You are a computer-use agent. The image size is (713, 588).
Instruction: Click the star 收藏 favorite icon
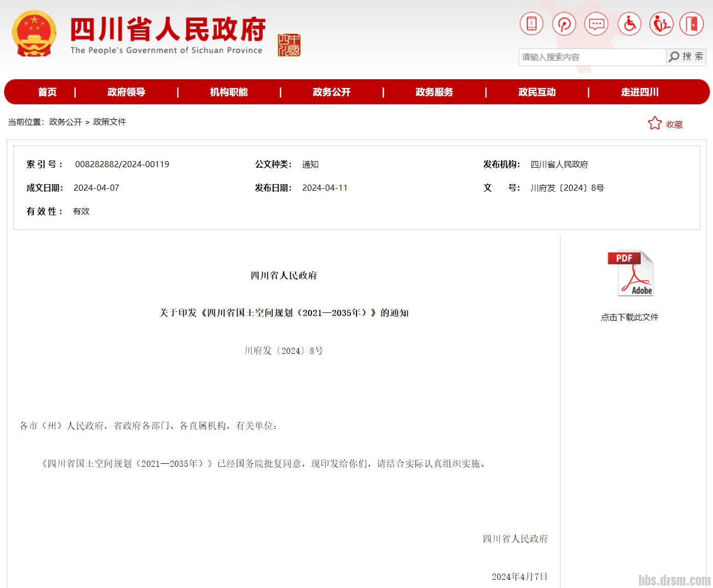(x=655, y=123)
